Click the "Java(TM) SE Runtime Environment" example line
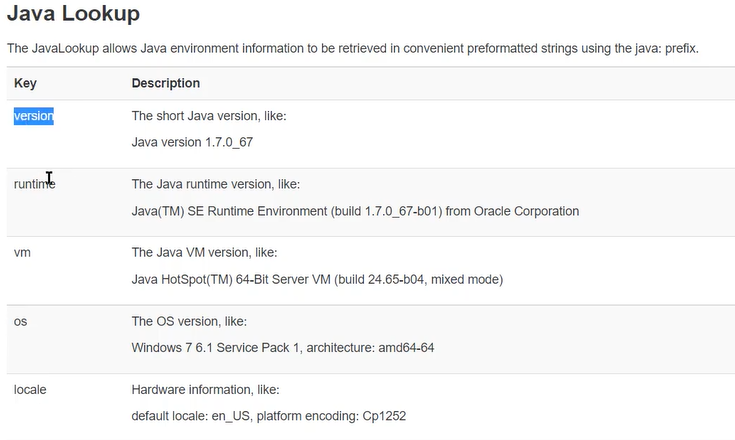 tap(355, 211)
